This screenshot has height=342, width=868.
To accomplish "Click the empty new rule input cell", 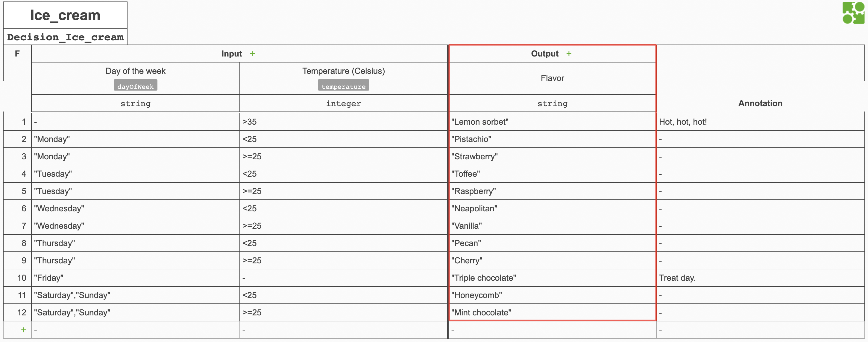I will pyautogui.click(x=135, y=329).
